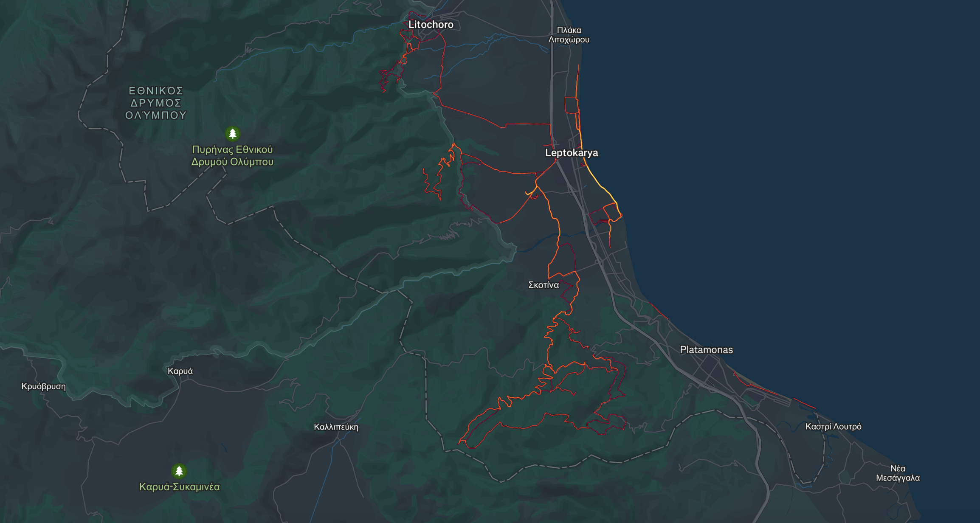Click the Καρυά-Συκαμινέα green tree icon

179,471
